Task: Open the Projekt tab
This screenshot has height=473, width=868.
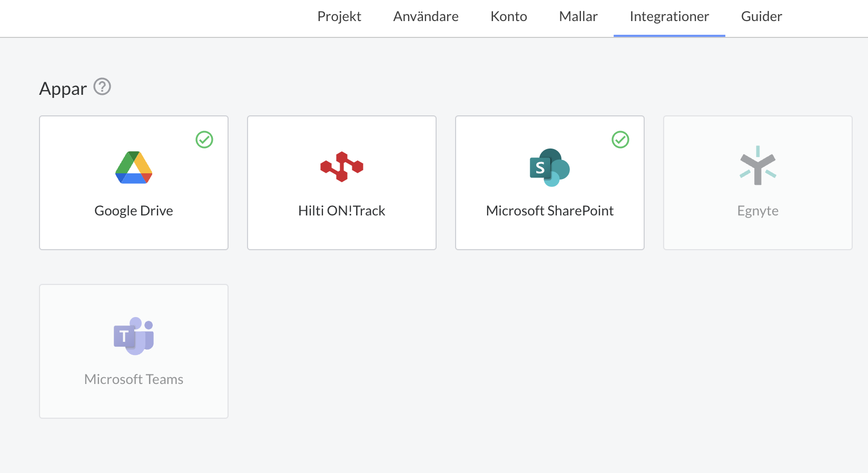Action: tap(339, 17)
